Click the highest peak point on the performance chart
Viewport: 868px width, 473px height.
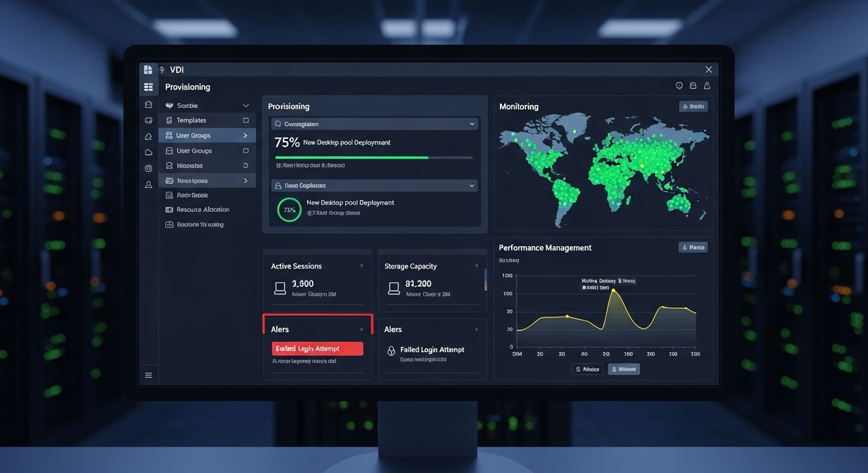click(613, 289)
